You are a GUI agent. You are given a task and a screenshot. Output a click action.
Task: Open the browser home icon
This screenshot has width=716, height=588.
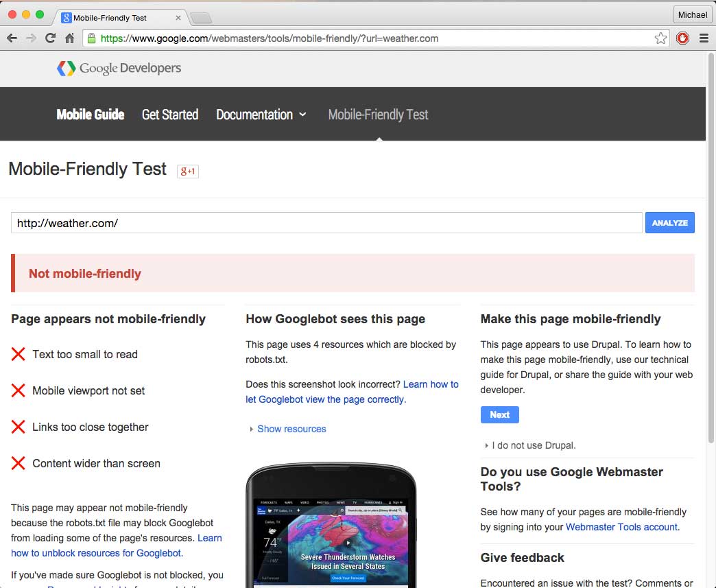69,38
